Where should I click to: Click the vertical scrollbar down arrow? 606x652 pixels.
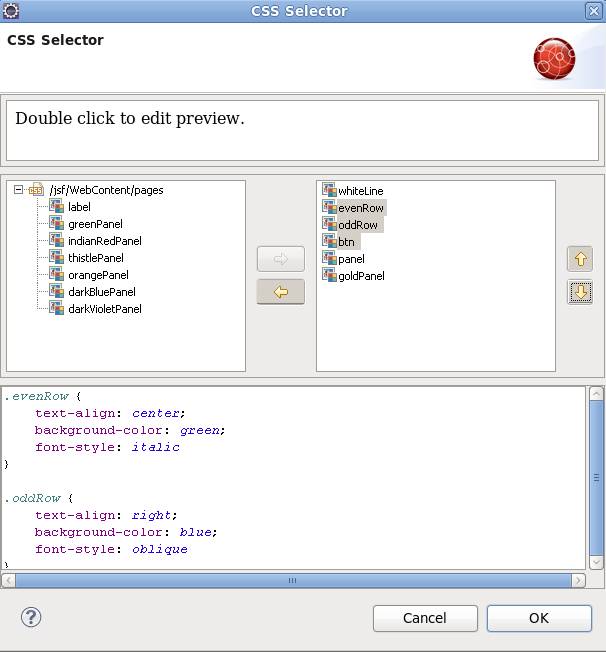[x=596, y=562]
